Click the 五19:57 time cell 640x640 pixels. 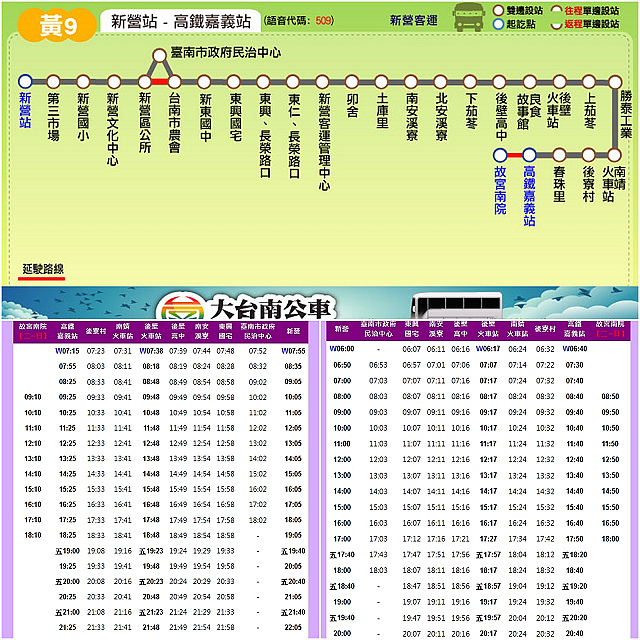tap(488, 618)
